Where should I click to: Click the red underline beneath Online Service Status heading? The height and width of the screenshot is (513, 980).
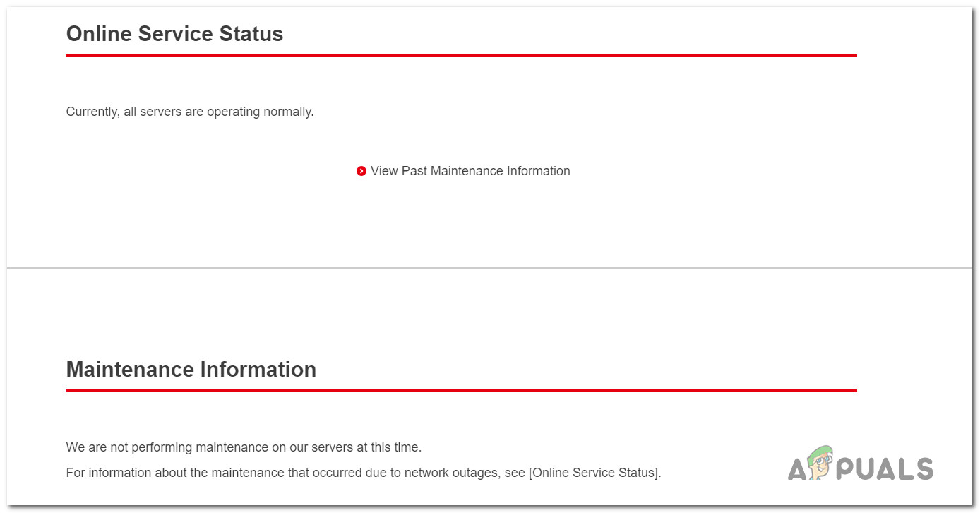coord(461,55)
